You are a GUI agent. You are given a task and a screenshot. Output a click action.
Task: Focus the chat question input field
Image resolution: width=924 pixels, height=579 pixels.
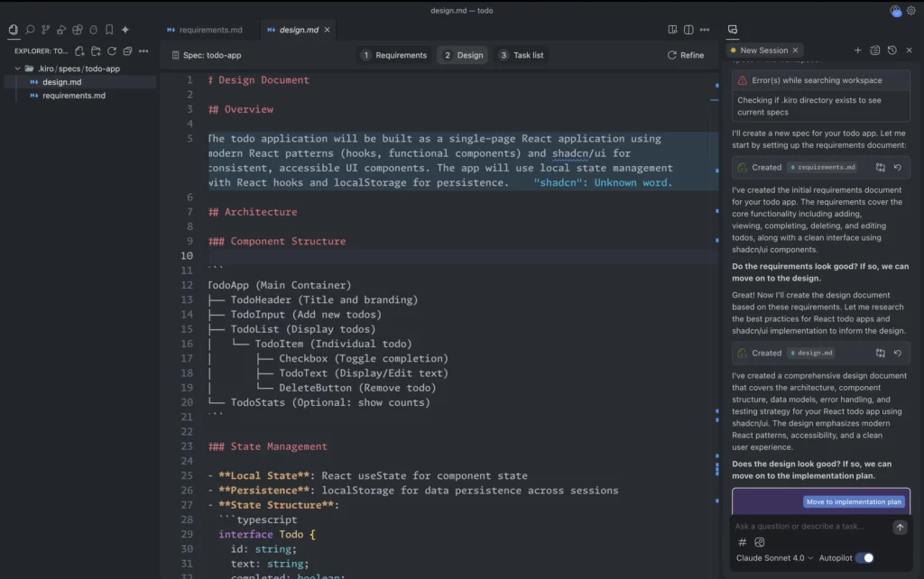pyautogui.click(x=811, y=527)
